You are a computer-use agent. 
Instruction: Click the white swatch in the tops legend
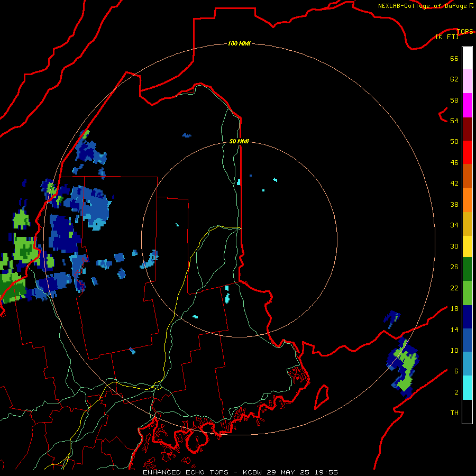pos(467,58)
